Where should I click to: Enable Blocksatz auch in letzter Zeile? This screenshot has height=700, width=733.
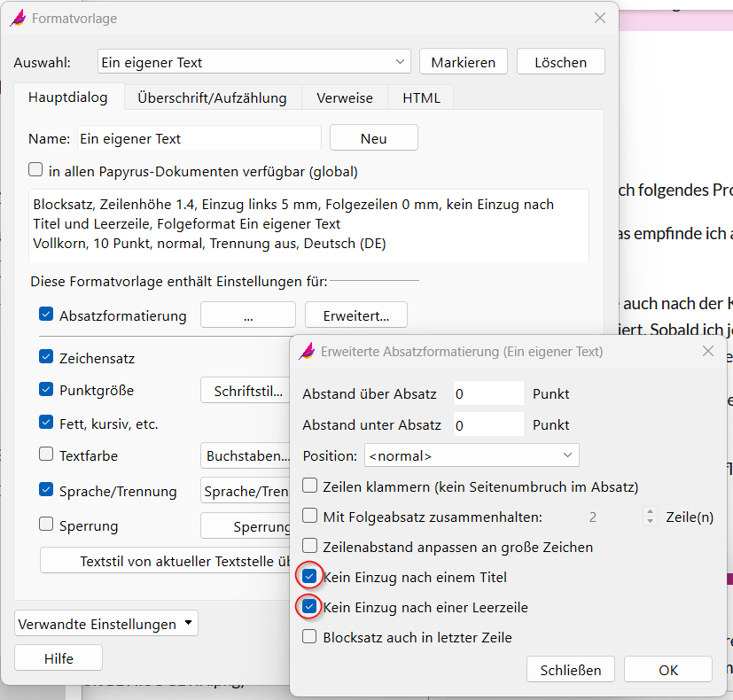click(x=309, y=637)
